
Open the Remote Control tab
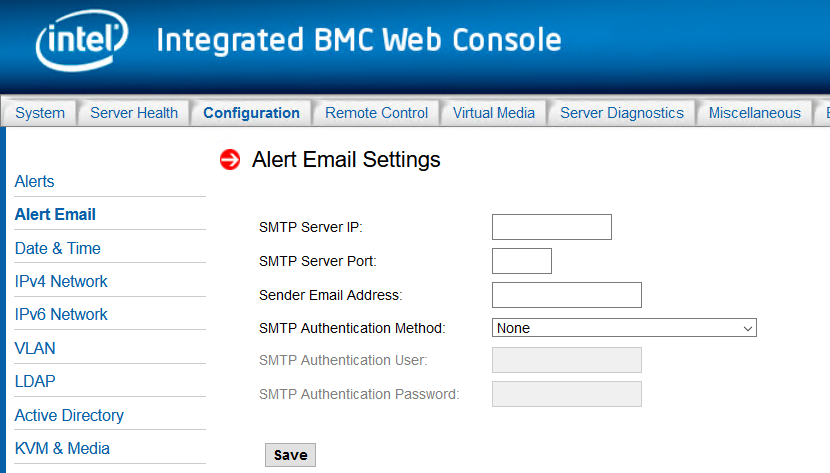click(376, 113)
